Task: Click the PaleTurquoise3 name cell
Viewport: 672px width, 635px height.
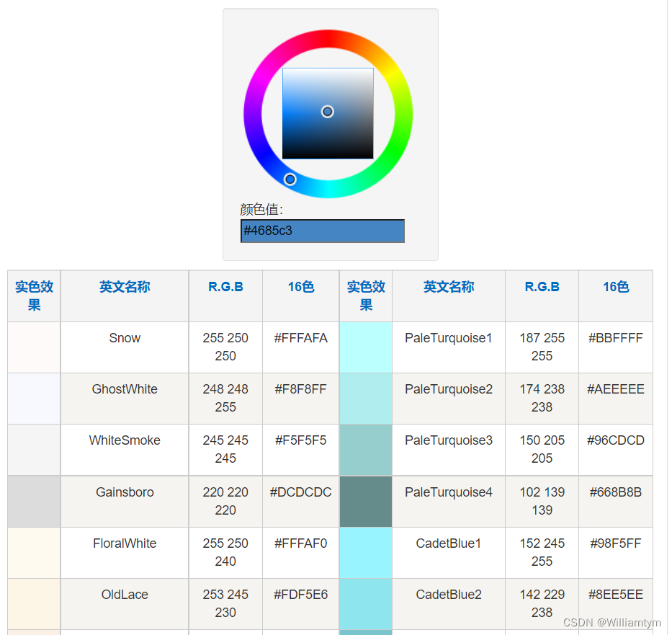Action: tap(449, 450)
